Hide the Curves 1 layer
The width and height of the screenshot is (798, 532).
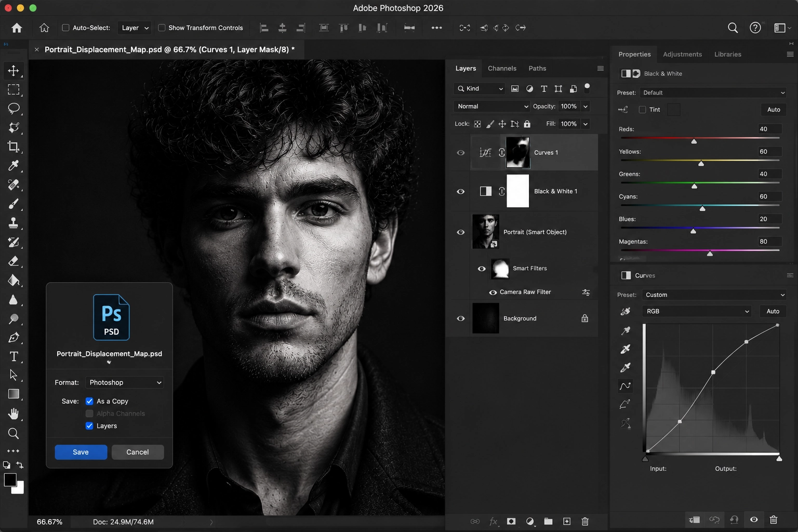tap(460, 153)
